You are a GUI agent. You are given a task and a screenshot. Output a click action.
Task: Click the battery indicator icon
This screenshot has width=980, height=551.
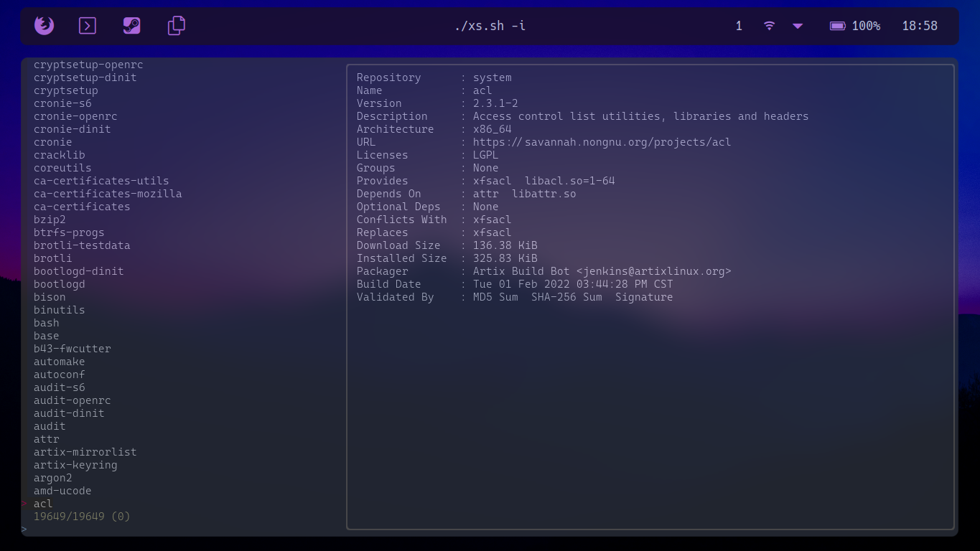pyautogui.click(x=836, y=25)
